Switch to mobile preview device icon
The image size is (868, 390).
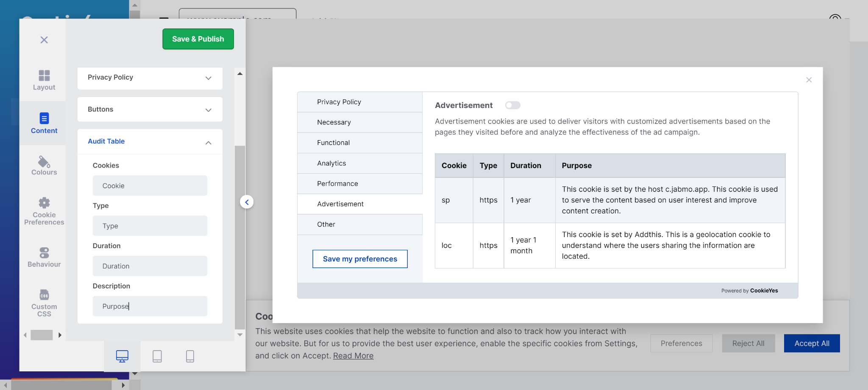[190, 356]
